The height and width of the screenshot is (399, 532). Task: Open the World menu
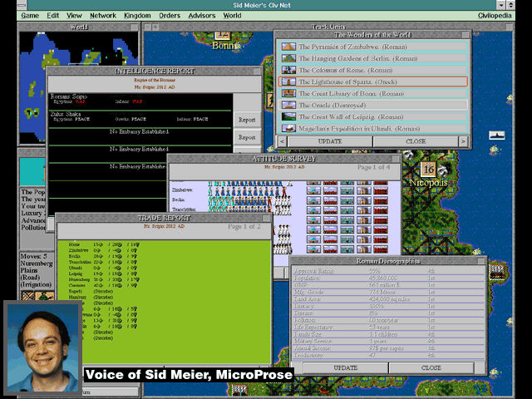(x=232, y=16)
